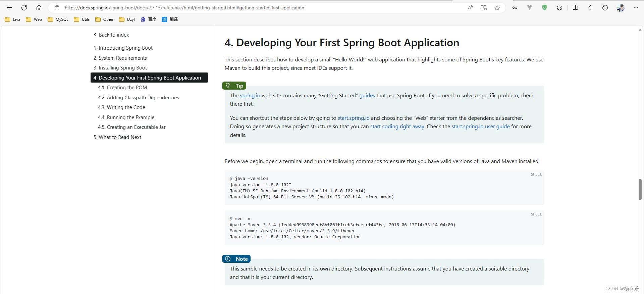This screenshot has width=644, height=294.
Task: Open 1. Introducing Spring Boot section
Action: pos(123,48)
